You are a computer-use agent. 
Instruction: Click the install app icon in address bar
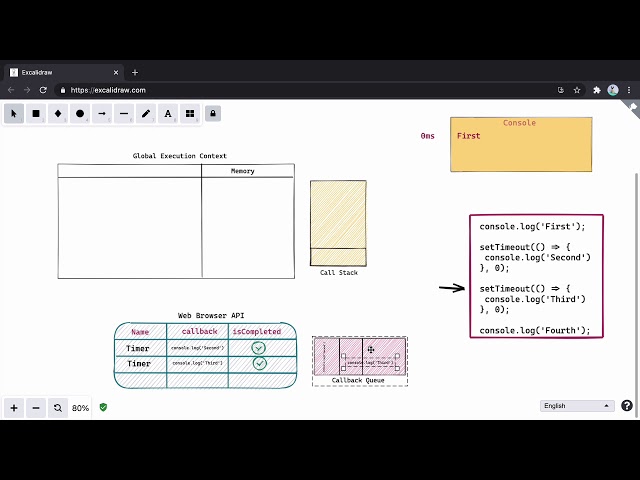[x=561, y=90]
